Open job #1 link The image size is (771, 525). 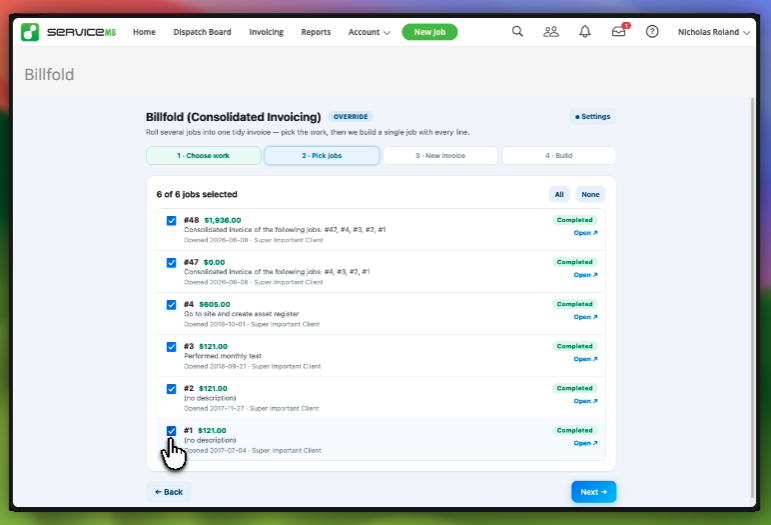point(585,443)
